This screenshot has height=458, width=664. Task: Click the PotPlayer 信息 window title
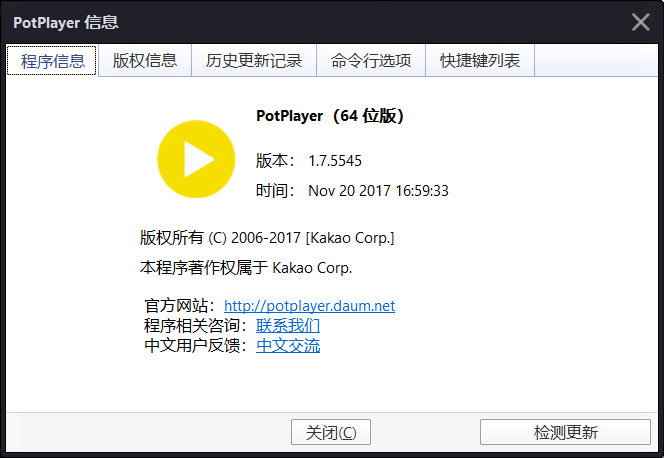coord(66,22)
